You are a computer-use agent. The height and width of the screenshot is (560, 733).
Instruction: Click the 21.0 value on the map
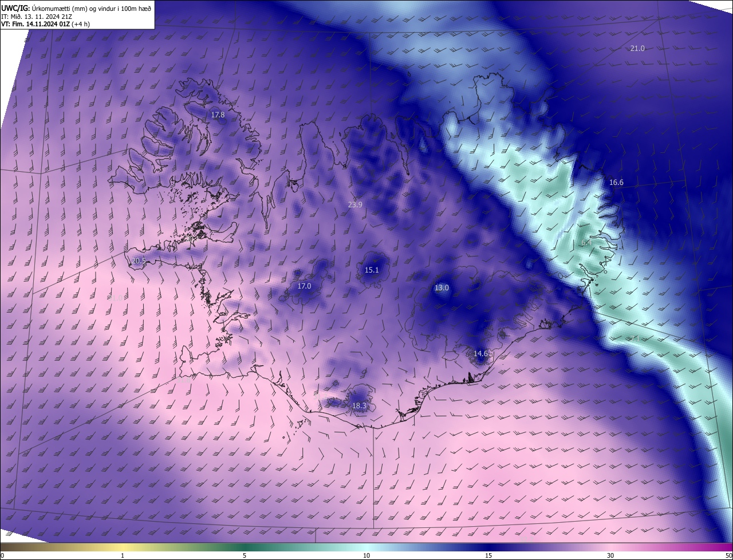click(x=637, y=49)
